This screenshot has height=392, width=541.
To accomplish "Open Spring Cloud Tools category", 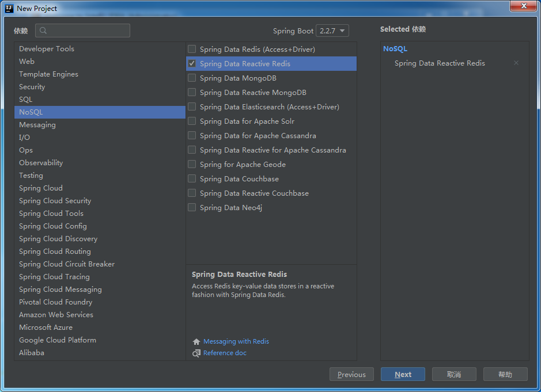I will [x=100, y=214].
